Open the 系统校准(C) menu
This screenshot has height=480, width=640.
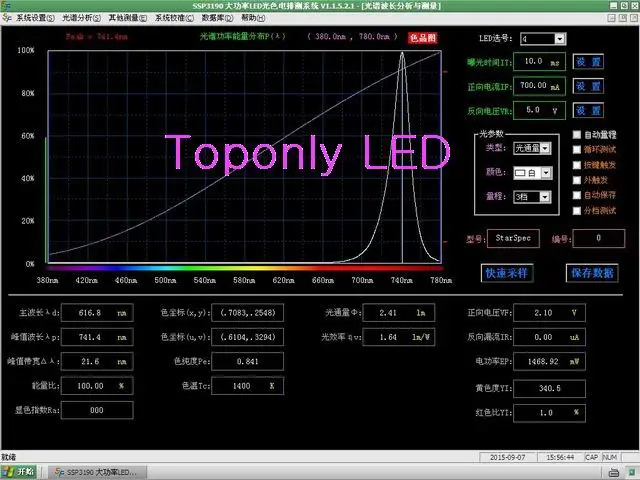(x=174, y=18)
